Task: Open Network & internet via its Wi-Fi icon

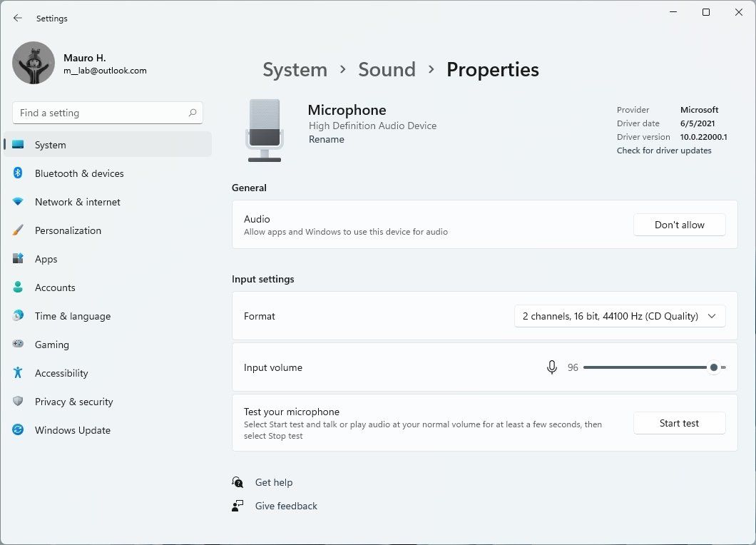Action: pyautogui.click(x=18, y=202)
